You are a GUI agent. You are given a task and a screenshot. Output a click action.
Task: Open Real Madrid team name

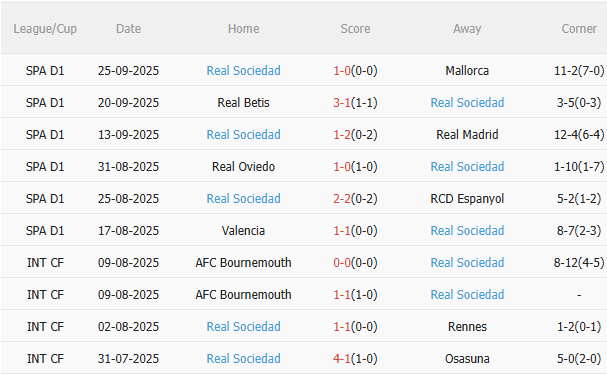tap(467, 134)
